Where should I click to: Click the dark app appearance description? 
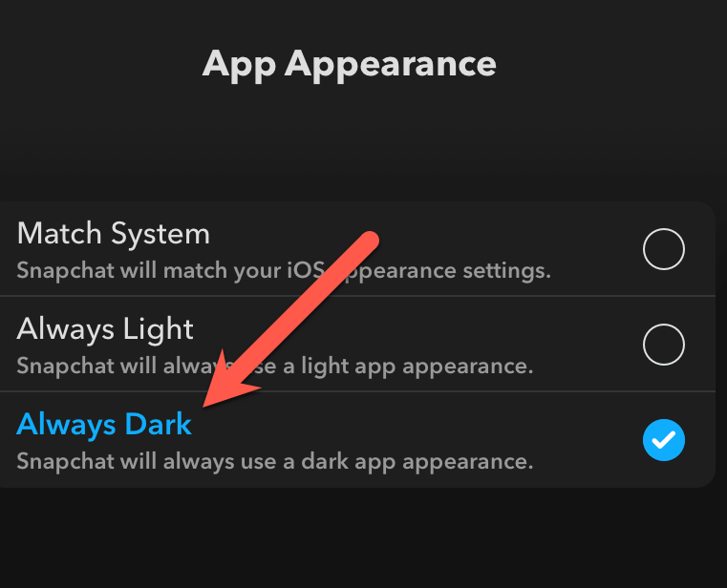(x=275, y=461)
